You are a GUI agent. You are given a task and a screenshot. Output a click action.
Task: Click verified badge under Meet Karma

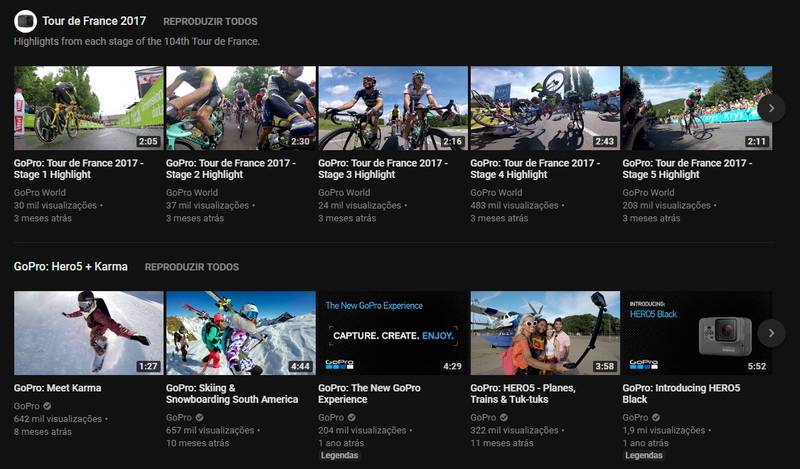coord(47,406)
